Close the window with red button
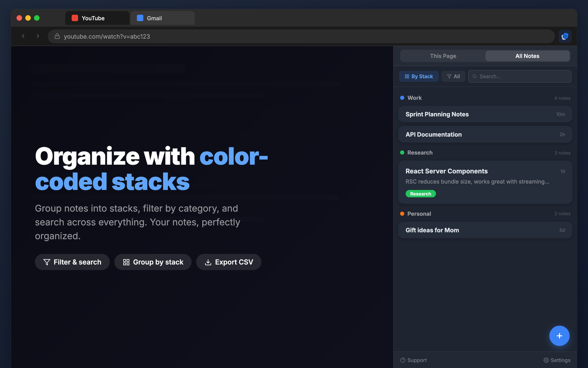Viewport: 588px width, 368px height. tap(19, 18)
